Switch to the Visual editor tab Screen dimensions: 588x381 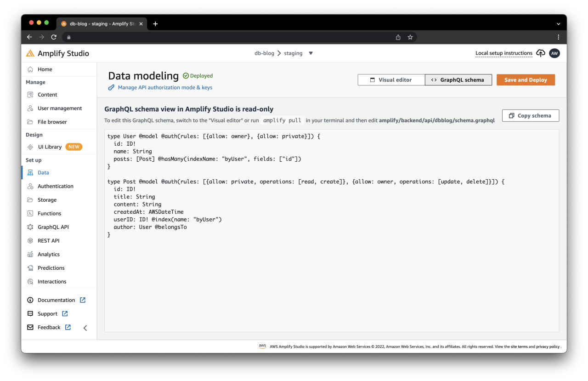pyautogui.click(x=391, y=80)
